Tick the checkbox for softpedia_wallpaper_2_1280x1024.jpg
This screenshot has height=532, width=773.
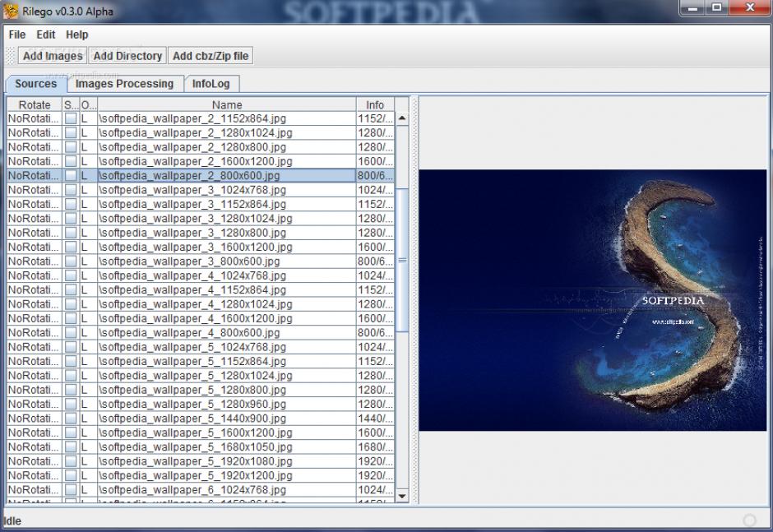pyautogui.click(x=71, y=132)
